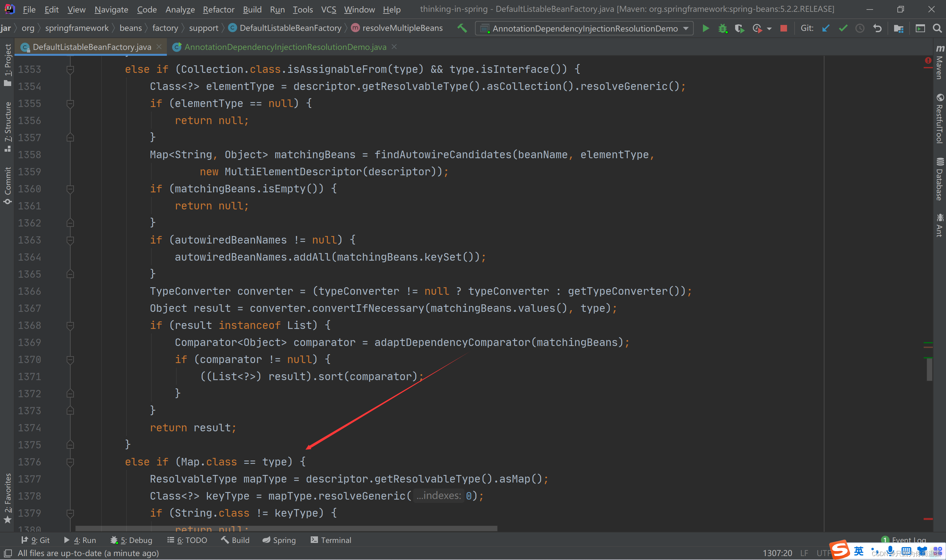Open Project Structure folder icon
This screenshot has width=946, height=560.
point(898,28)
